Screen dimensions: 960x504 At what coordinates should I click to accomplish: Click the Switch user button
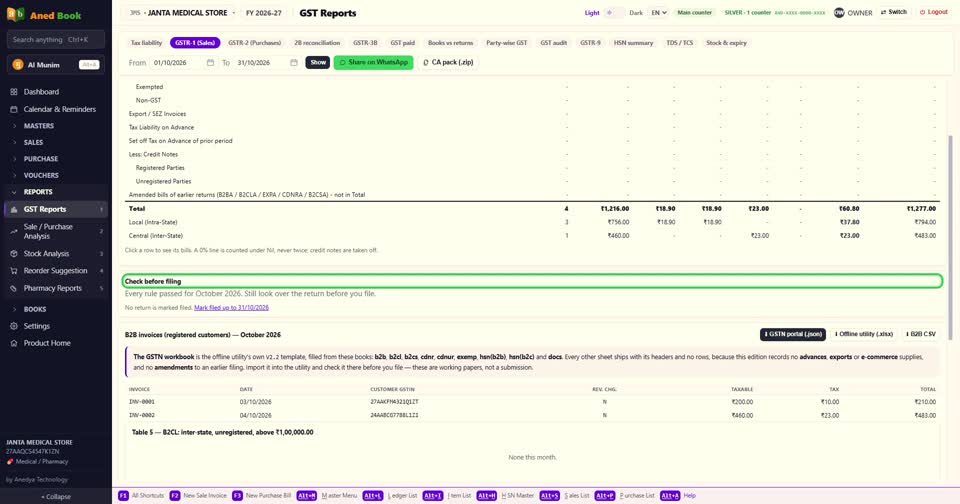pyautogui.click(x=894, y=12)
